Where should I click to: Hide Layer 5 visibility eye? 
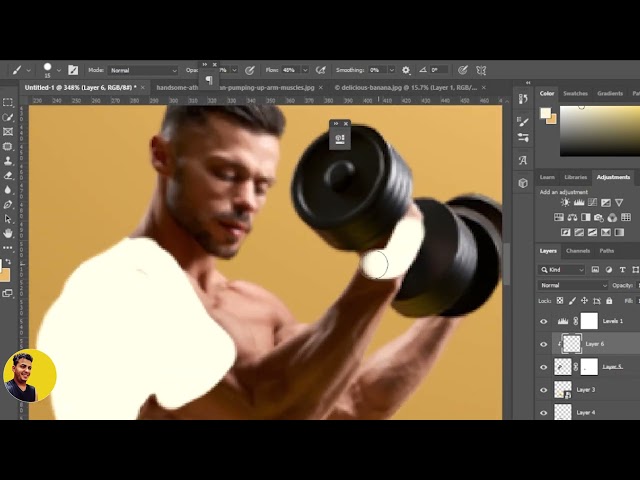point(544,367)
